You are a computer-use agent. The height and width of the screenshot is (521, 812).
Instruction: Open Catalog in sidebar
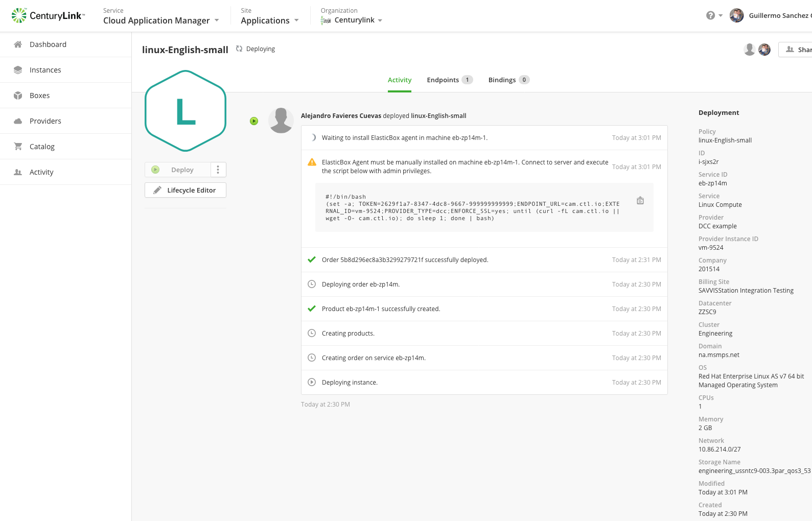click(x=65, y=147)
